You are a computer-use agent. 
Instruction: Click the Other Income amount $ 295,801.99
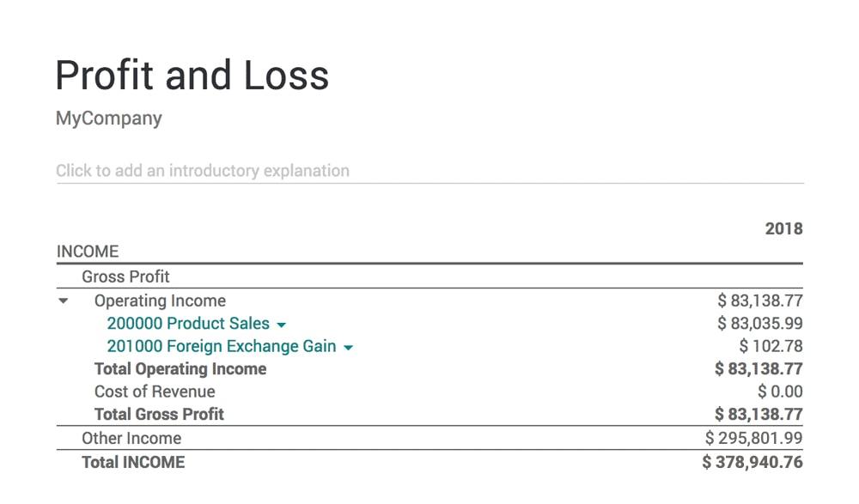(754, 438)
